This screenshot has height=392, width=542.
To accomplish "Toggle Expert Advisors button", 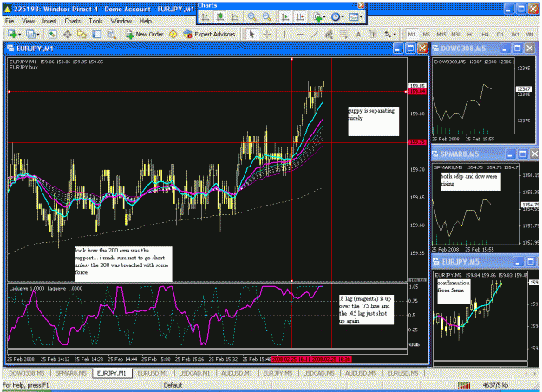I will point(210,34).
